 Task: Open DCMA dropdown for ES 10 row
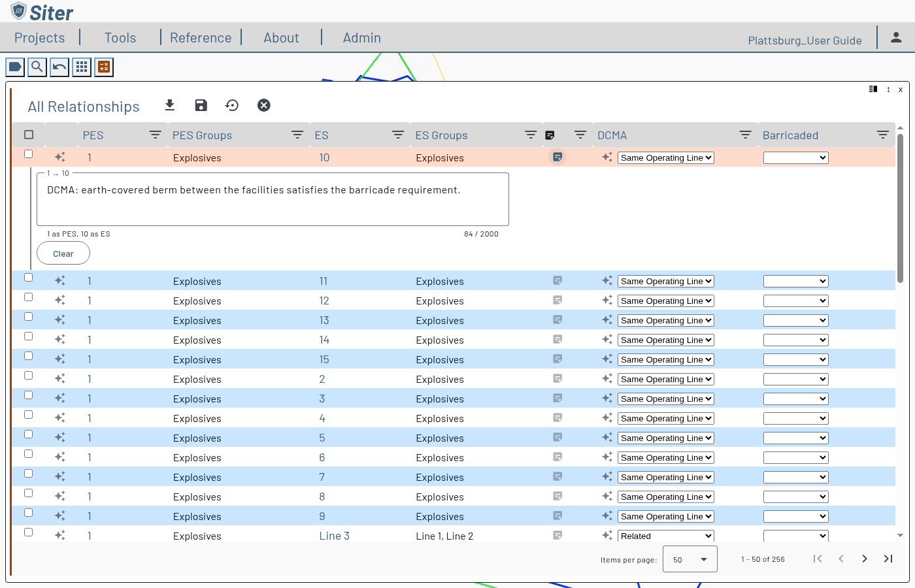[x=666, y=157]
